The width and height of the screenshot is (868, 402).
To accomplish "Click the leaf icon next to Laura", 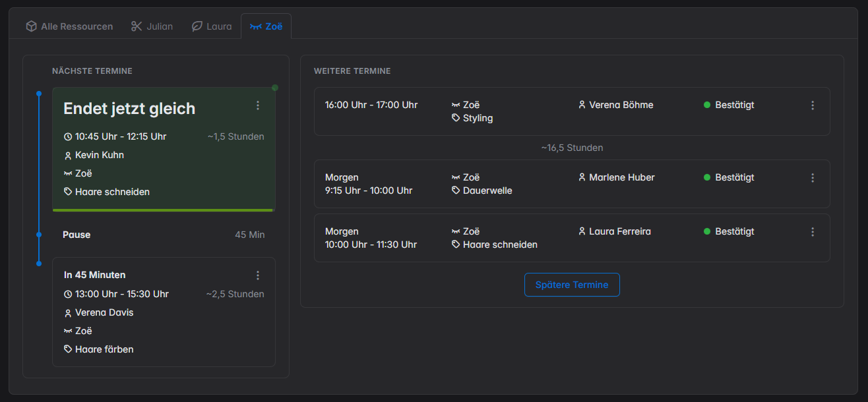I will pos(197,26).
